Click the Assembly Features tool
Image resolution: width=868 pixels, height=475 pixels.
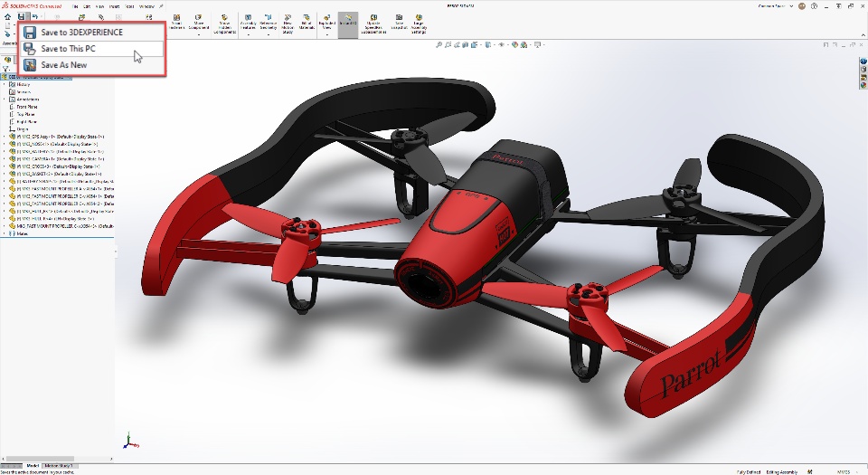tap(248, 23)
